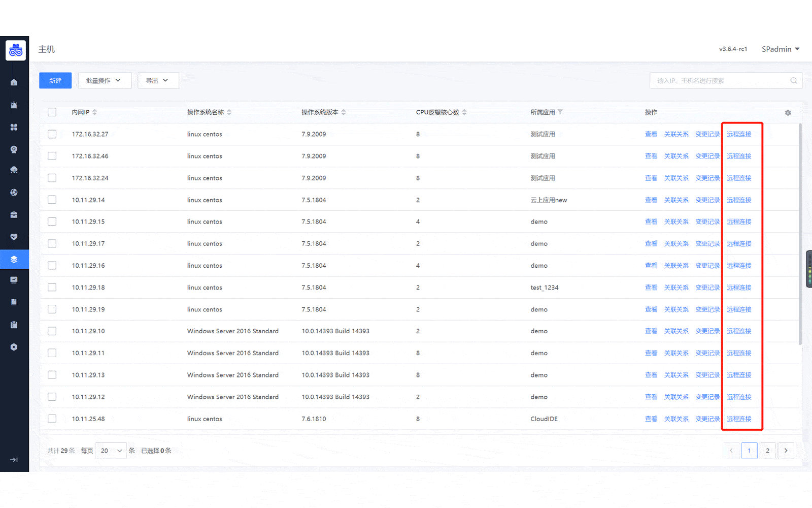Select the active layers icon in the sidebar
Screen dimensions: 812x508
[14, 259]
